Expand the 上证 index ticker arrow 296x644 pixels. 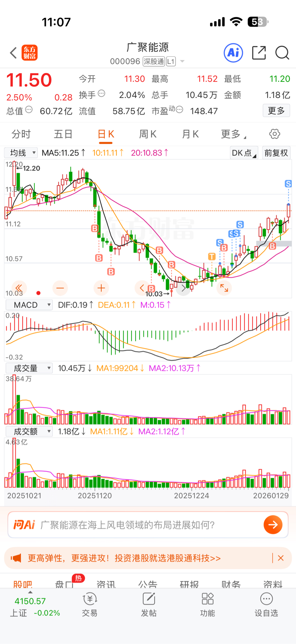click(30, 592)
